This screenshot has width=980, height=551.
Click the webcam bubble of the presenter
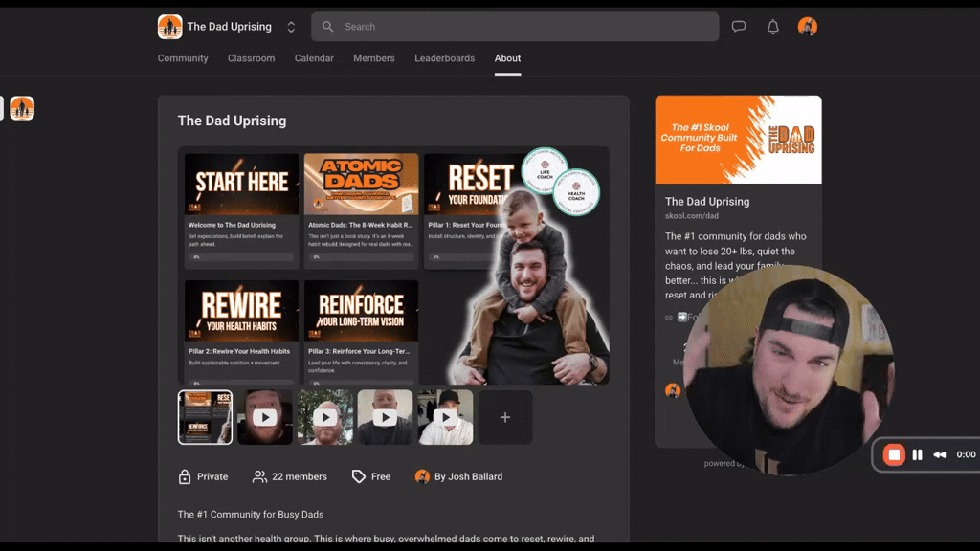789,370
